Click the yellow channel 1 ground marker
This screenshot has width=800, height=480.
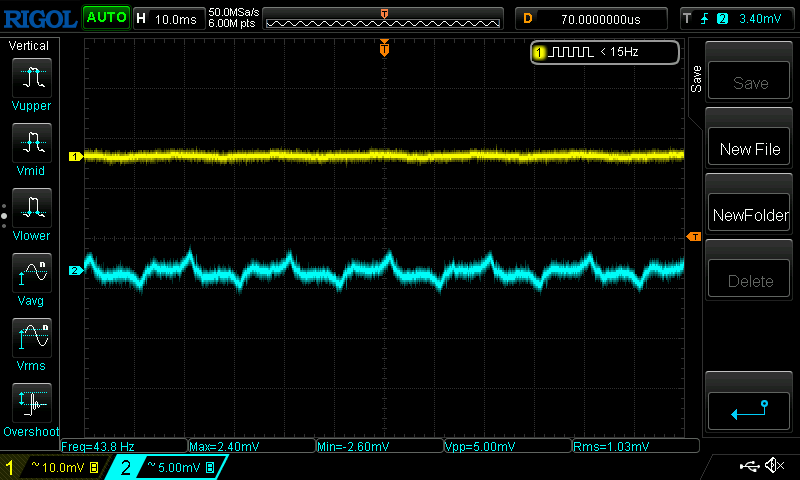click(x=76, y=157)
